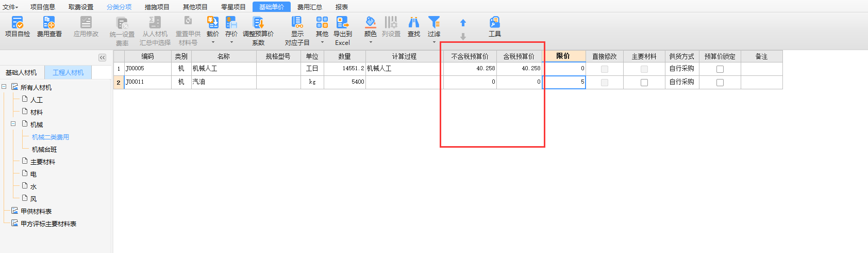The image size is (868, 253).
Task: Check 预算价锁定 for the 汽油 row
Action: pyautogui.click(x=720, y=83)
